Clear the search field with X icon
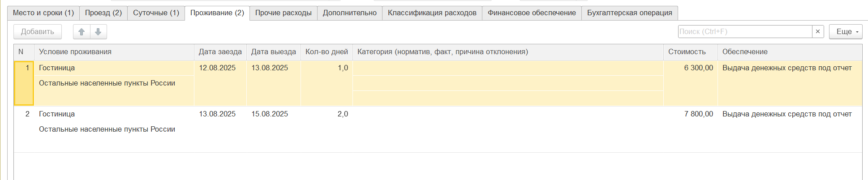Image resolution: width=868 pixels, height=180 pixels. tap(818, 32)
